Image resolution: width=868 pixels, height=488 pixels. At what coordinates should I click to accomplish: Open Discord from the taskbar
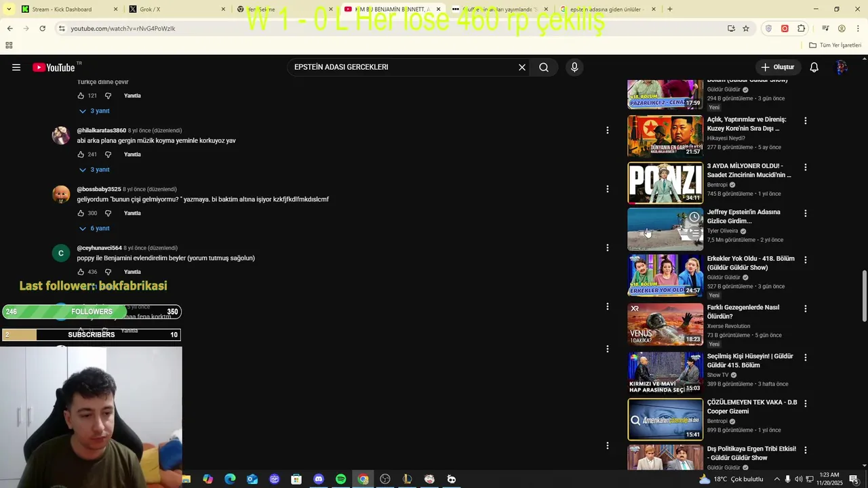coord(319,479)
